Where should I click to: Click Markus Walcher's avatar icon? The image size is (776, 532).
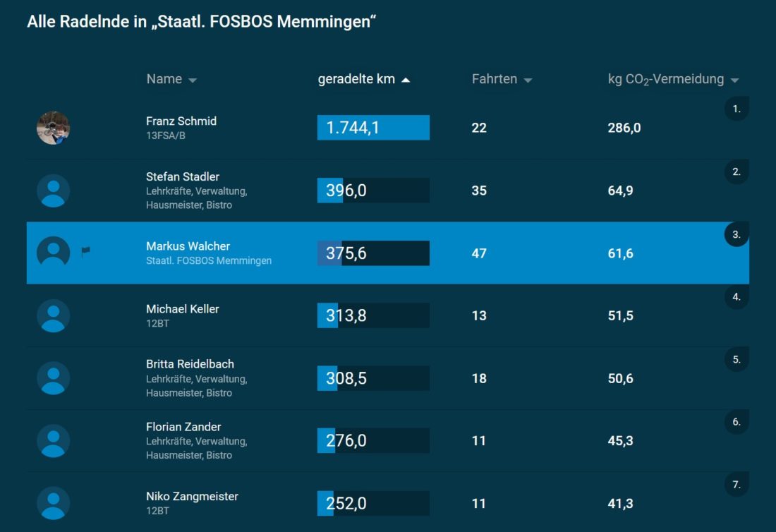tap(54, 253)
